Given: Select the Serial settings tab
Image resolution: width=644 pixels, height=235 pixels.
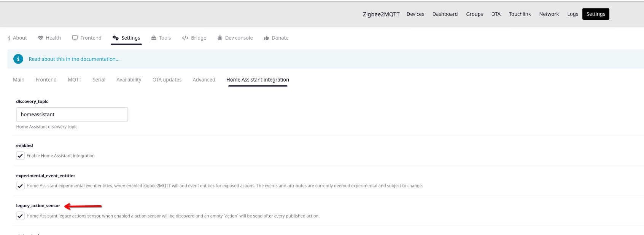Looking at the screenshot, I should [x=99, y=80].
